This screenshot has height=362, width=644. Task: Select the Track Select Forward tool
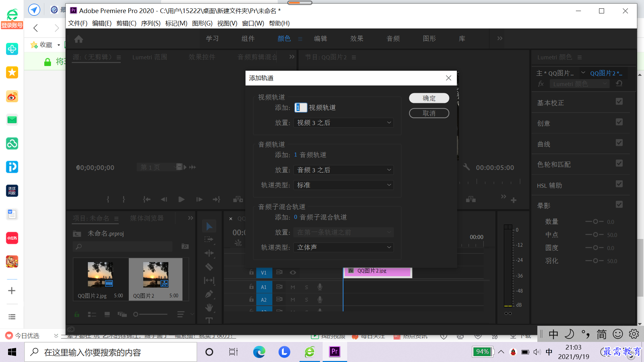(209, 239)
